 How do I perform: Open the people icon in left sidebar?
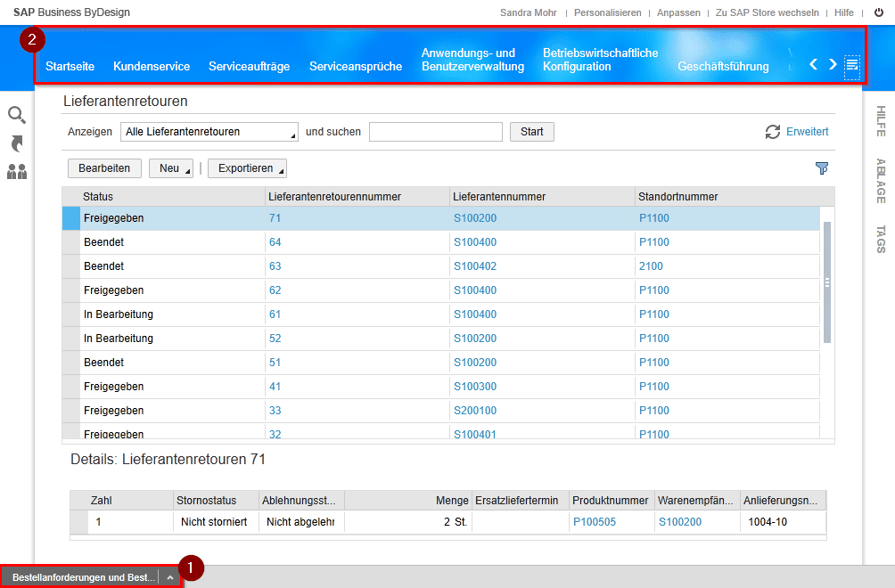click(17, 172)
